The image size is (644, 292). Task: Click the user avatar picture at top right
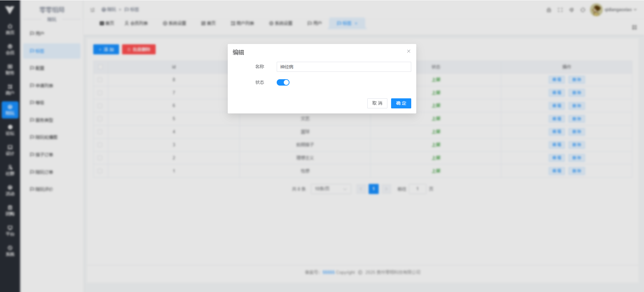click(x=596, y=10)
